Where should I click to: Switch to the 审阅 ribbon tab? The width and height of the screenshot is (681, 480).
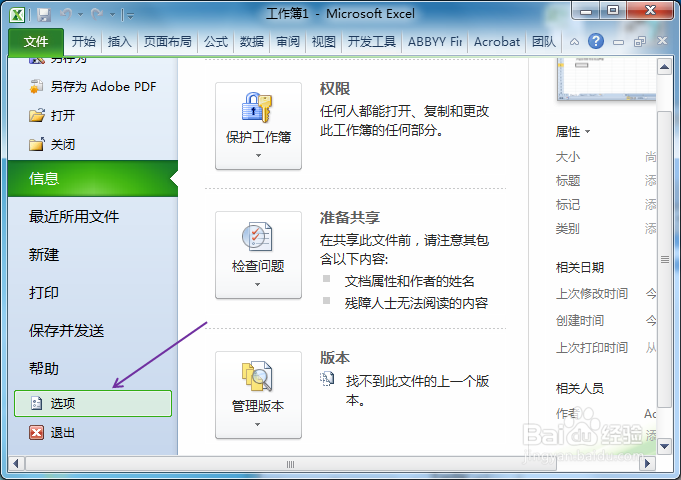click(288, 42)
